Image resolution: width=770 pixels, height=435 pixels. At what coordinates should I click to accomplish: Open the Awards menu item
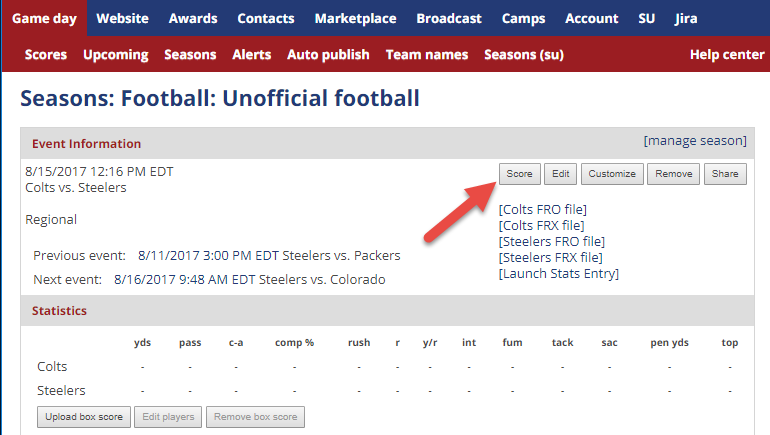pos(193,18)
